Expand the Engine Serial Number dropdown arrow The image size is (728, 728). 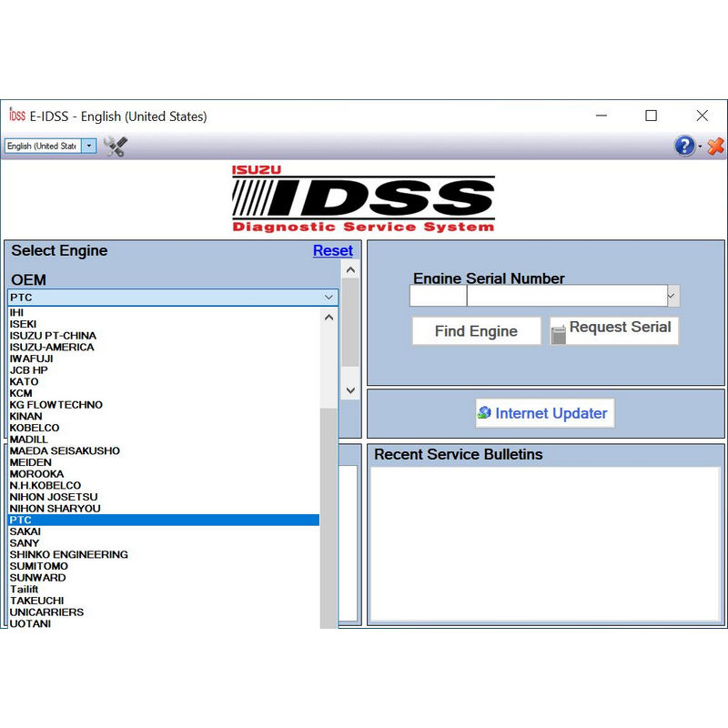[x=673, y=296]
